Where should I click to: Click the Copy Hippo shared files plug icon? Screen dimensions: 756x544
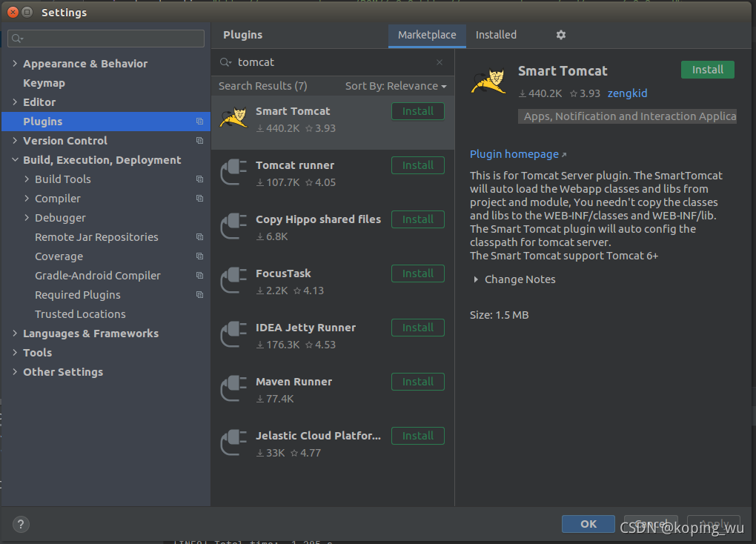pos(233,226)
